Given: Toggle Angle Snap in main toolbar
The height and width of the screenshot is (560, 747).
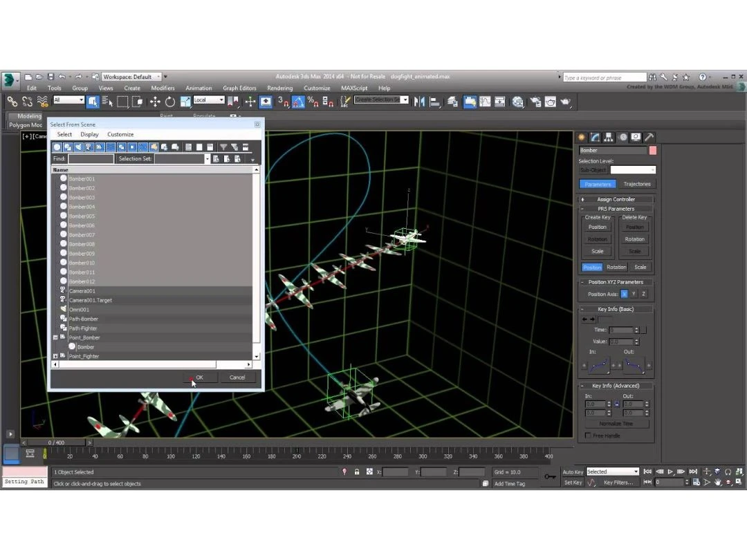Looking at the screenshot, I should [298, 102].
